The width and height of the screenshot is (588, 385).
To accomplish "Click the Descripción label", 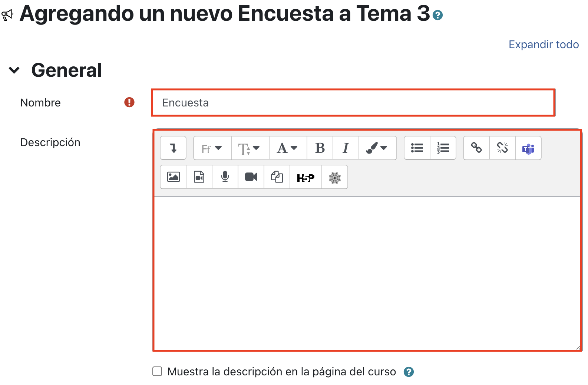I will (50, 142).
